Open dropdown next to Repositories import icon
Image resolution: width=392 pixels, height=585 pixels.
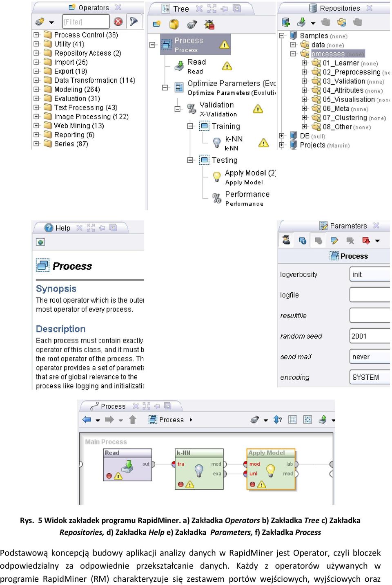(x=313, y=23)
